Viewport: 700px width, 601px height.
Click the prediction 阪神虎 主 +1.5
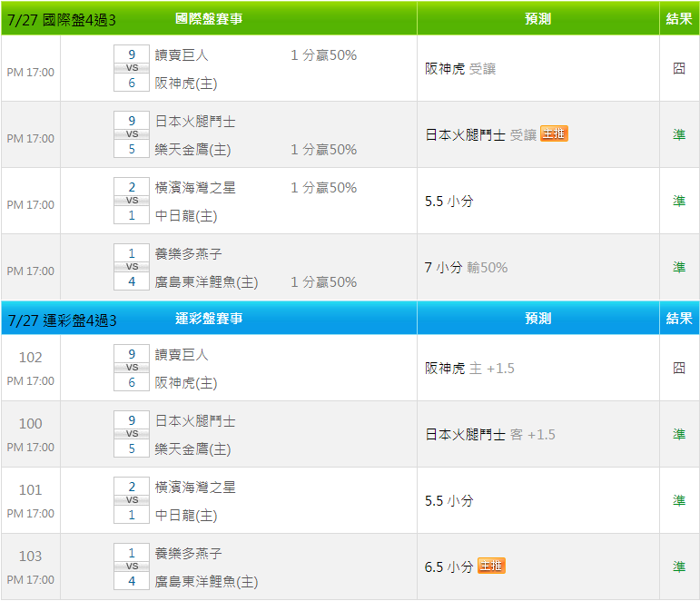click(x=469, y=369)
